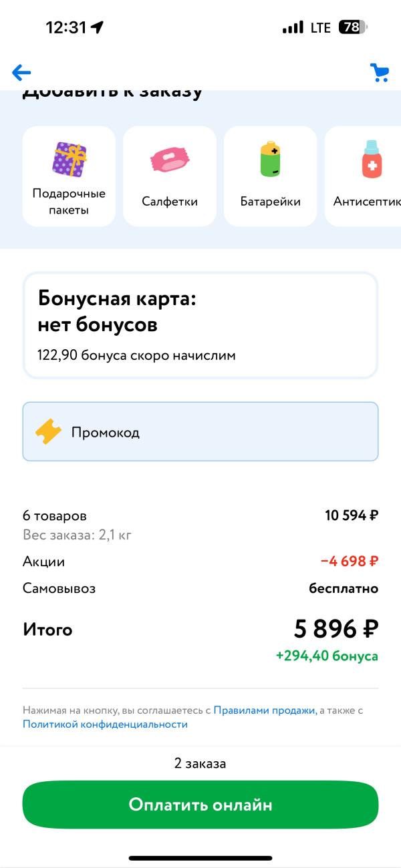Open Подарочные пакеты category card
The height and width of the screenshot is (868, 401).
[69, 176]
